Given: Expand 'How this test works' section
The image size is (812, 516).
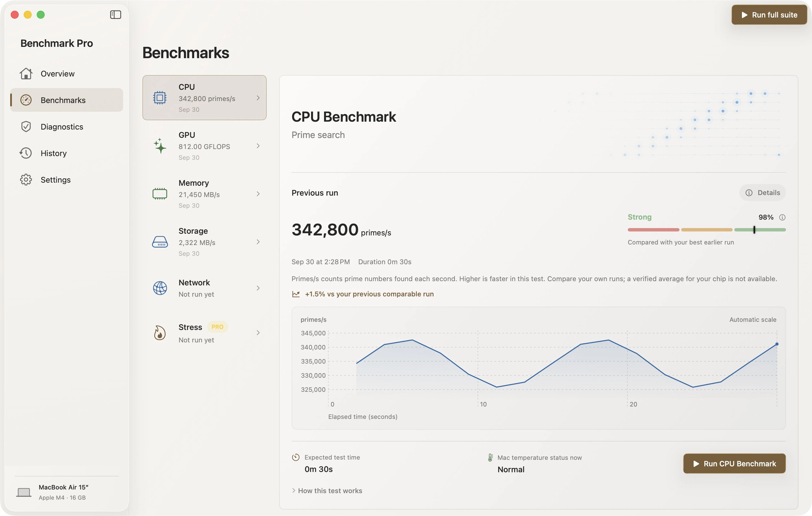Looking at the screenshot, I should click(327, 491).
